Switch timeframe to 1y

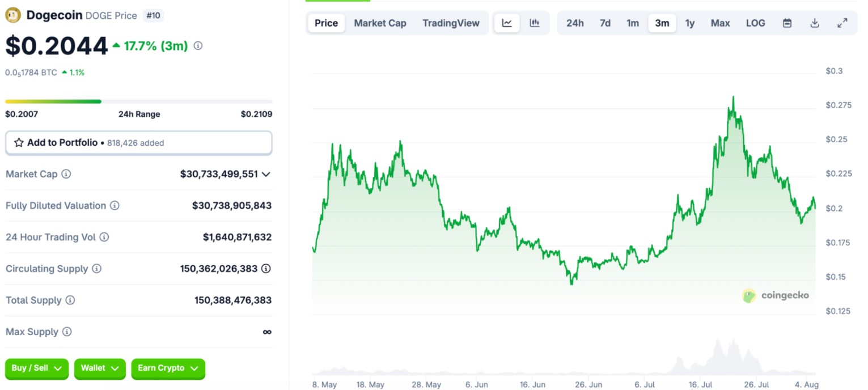(691, 23)
